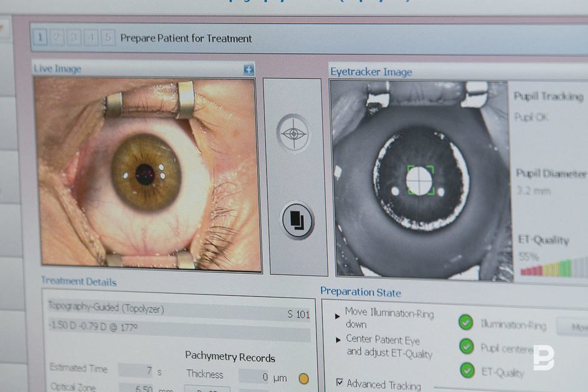Viewport: 588px width, 392px height.
Task: Go to workflow step 2
Action: click(x=57, y=38)
